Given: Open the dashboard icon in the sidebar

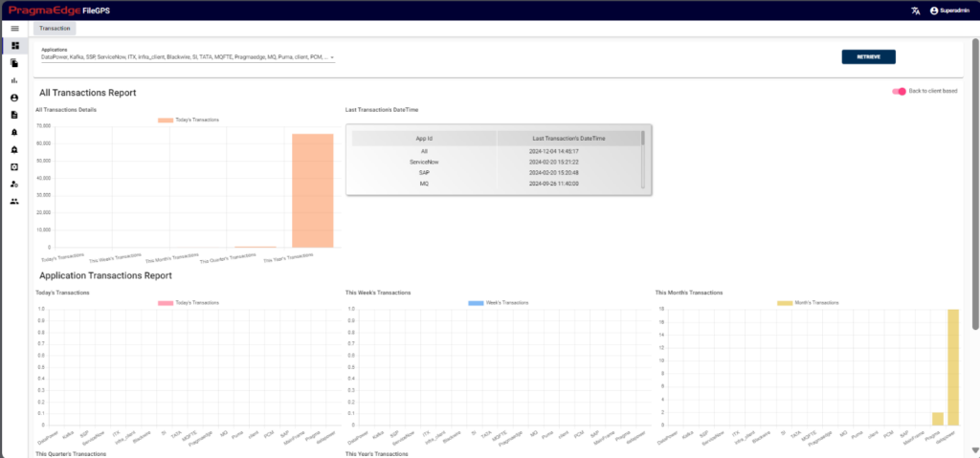Looking at the screenshot, I should pyautogui.click(x=14, y=46).
